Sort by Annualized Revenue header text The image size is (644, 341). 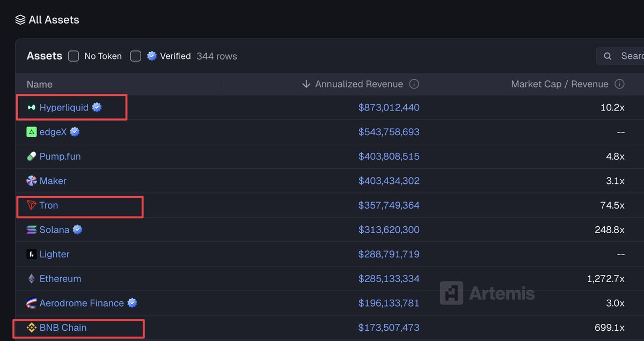(x=359, y=84)
